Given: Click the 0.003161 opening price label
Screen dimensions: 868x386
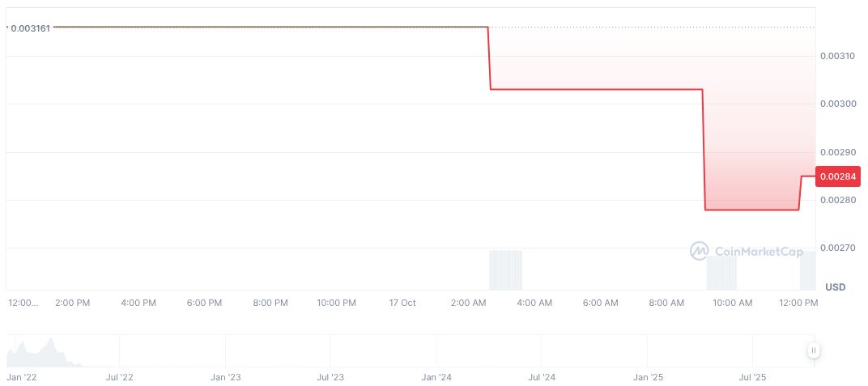Looking at the screenshot, I should 30,28.
